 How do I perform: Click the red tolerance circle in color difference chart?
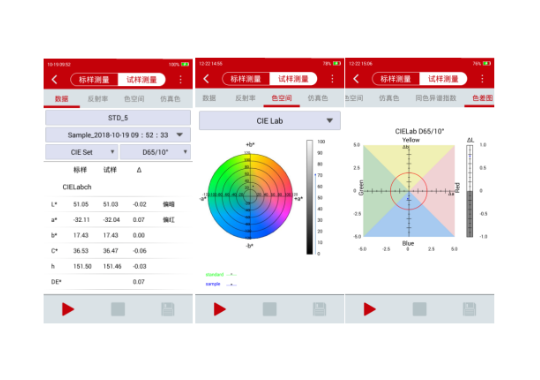pos(409,191)
